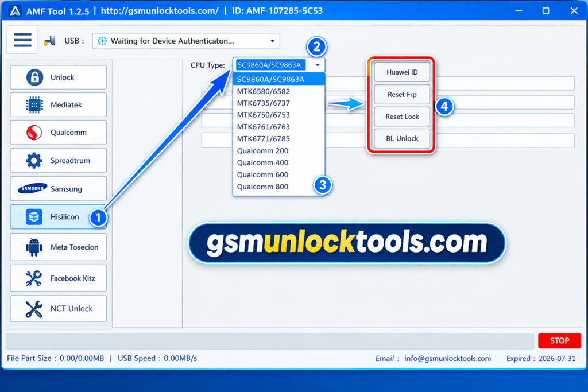The width and height of the screenshot is (588, 392).
Task: Open the NCT Unlock section
Action: coord(58,308)
